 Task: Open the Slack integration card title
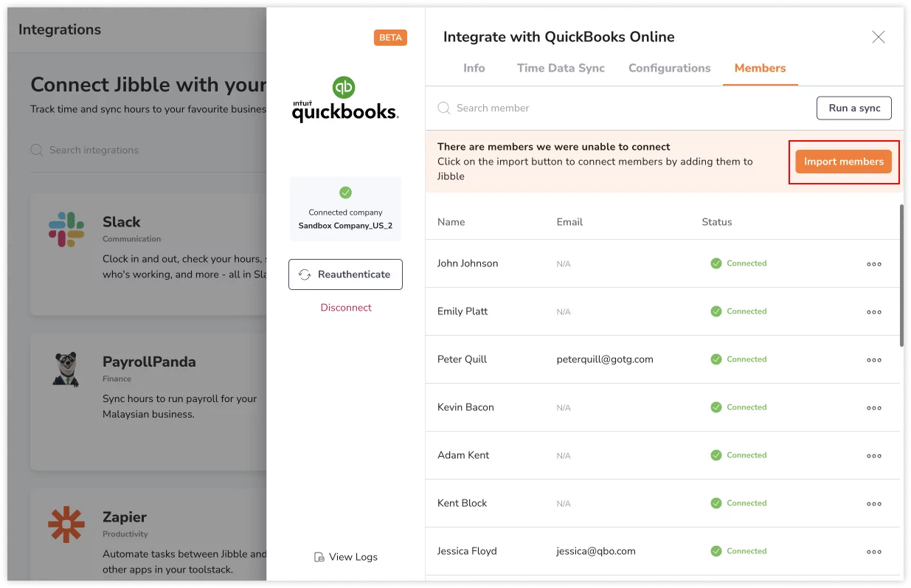[121, 222]
